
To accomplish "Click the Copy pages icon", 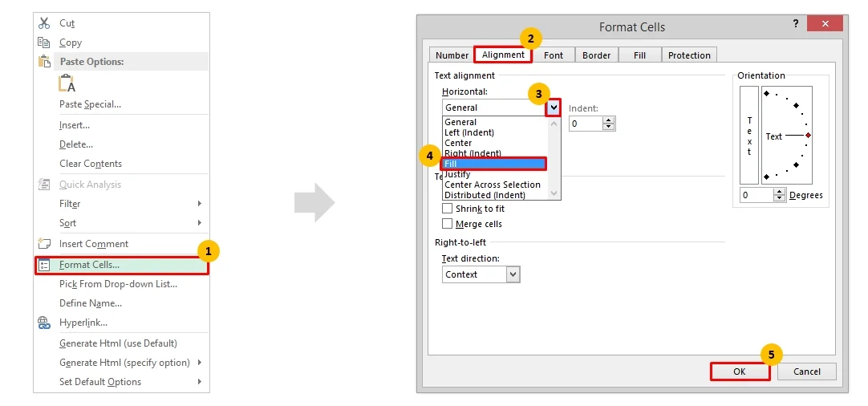I will (44, 43).
